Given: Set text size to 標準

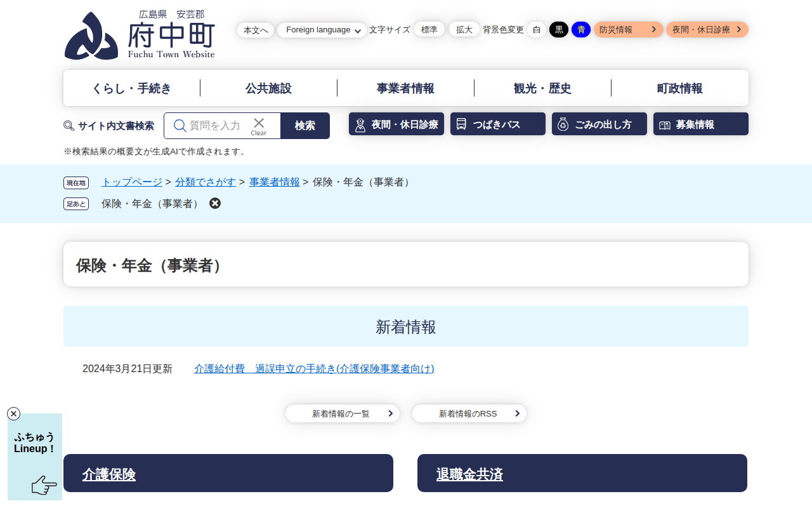Looking at the screenshot, I should coord(429,29).
